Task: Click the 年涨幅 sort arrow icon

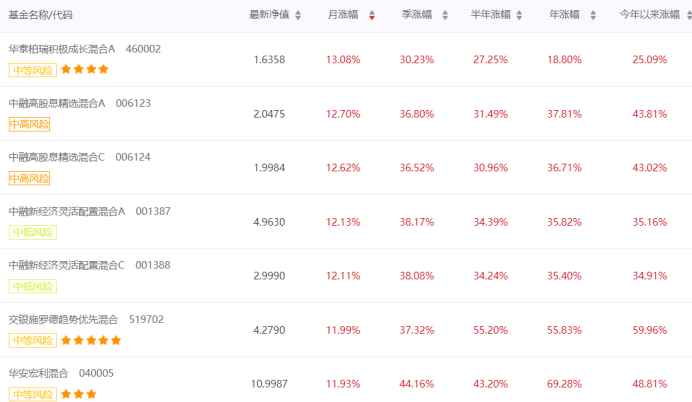Action: 594,16
